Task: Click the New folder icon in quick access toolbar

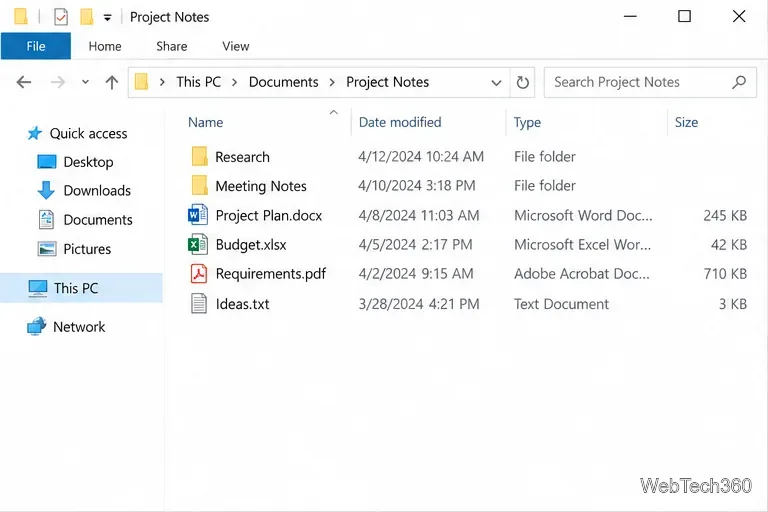Action: [x=87, y=17]
